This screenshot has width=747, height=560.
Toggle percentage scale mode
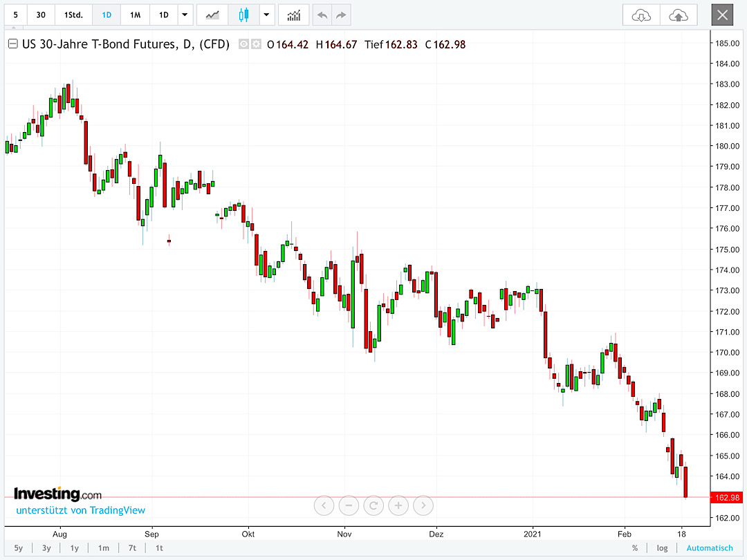pos(634,548)
